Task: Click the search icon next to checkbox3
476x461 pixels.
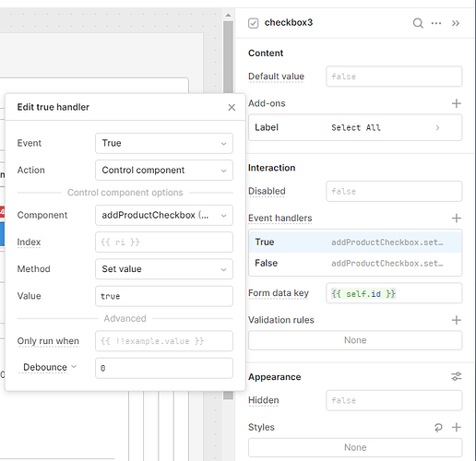Action: pos(418,23)
